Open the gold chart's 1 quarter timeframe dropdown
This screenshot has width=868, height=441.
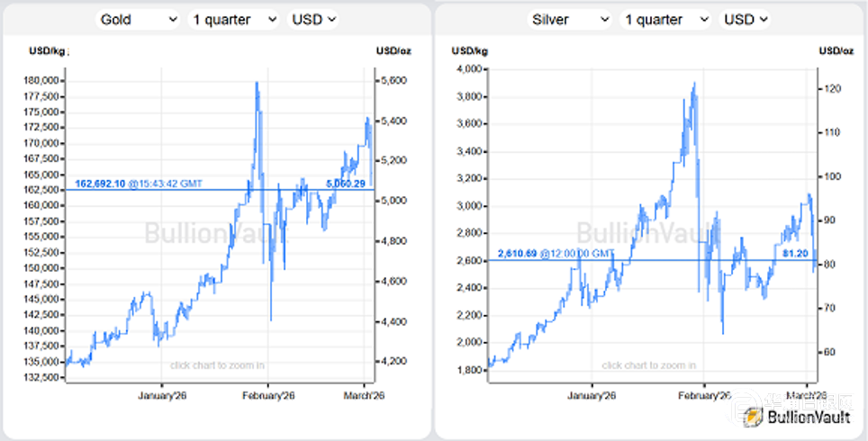(x=233, y=19)
